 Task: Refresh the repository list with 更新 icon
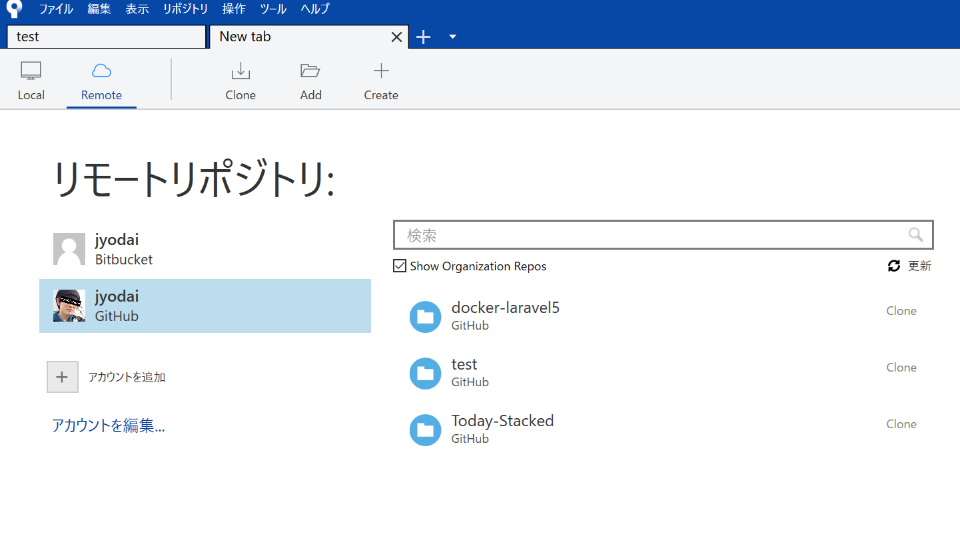(x=893, y=266)
